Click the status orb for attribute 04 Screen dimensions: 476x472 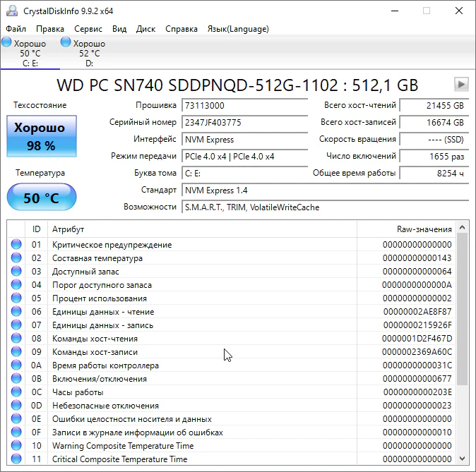pos(16,284)
